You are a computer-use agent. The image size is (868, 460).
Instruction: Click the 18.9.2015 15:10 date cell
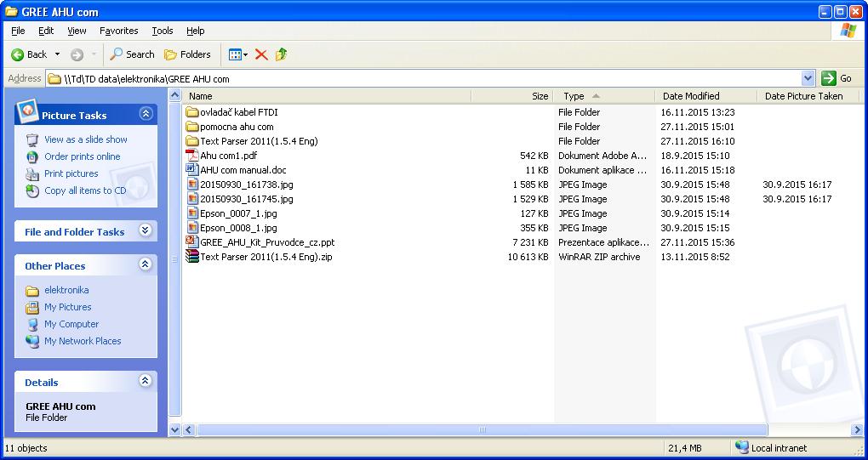pyautogui.click(x=694, y=156)
